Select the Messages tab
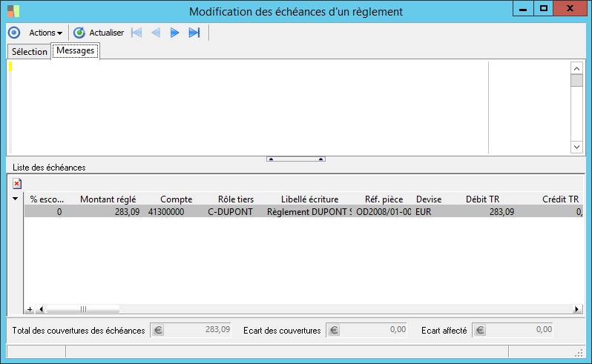 (75, 50)
